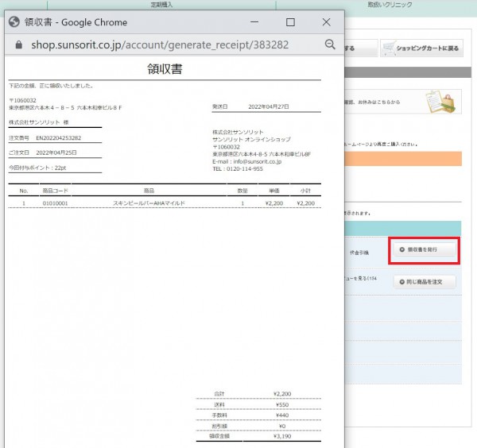The image size is (477, 448).
Task: Close the receipt popup window
Action: click(326, 22)
